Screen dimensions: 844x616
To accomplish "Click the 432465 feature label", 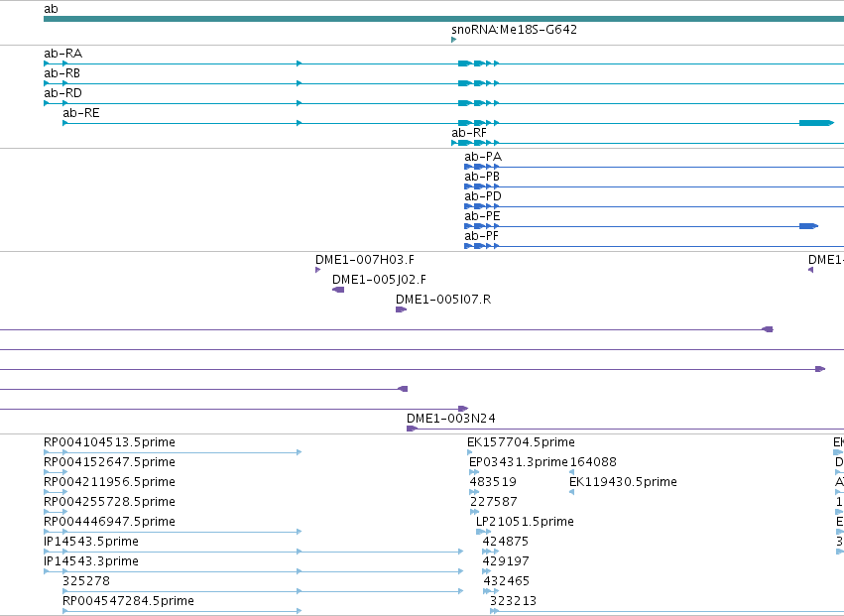I will coord(507,581).
